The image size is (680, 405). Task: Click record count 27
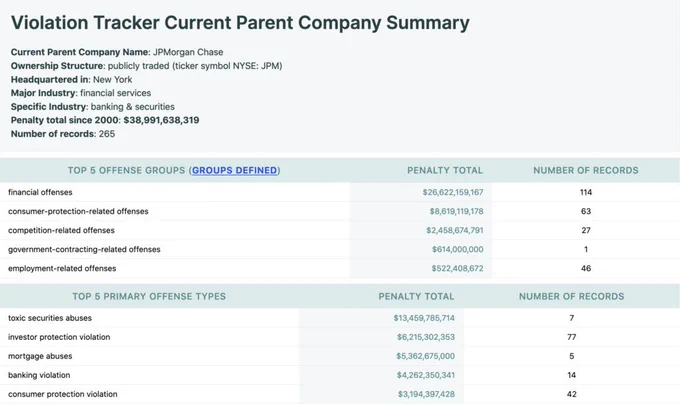[586, 230]
